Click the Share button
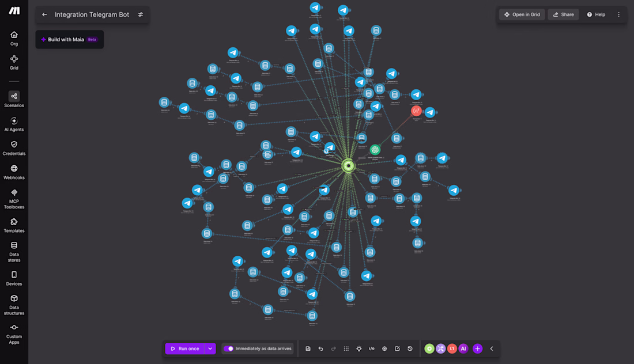Viewport: 634px width, 364px height. click(563, 14)
